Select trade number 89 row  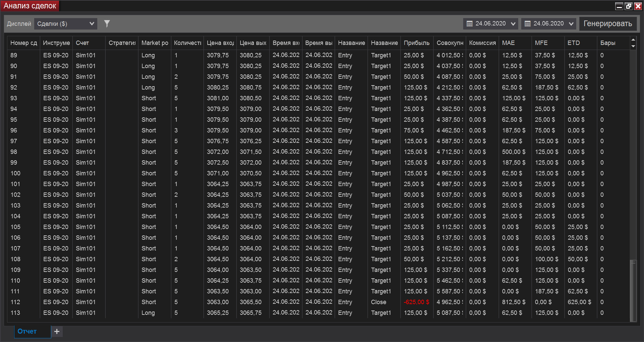(x=319, y=55)
